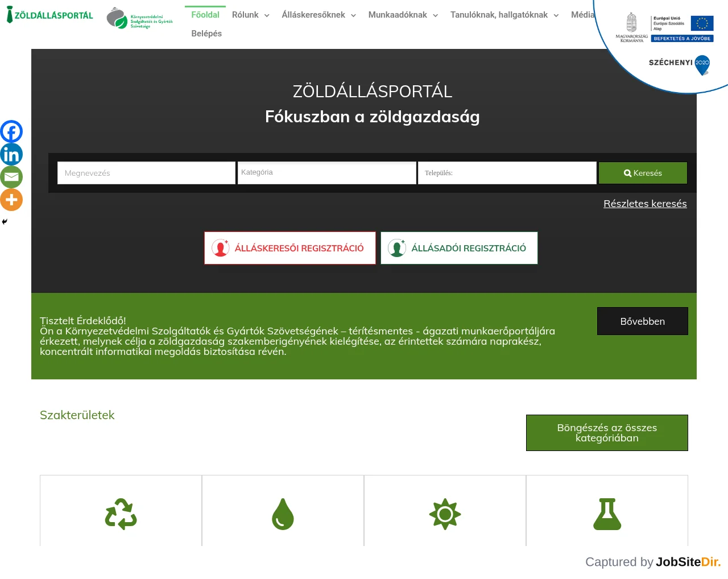The width and height of the screenshot is (728, 579).
Task: Open the Belépés login menu item
Action: [x=206, y=34]
